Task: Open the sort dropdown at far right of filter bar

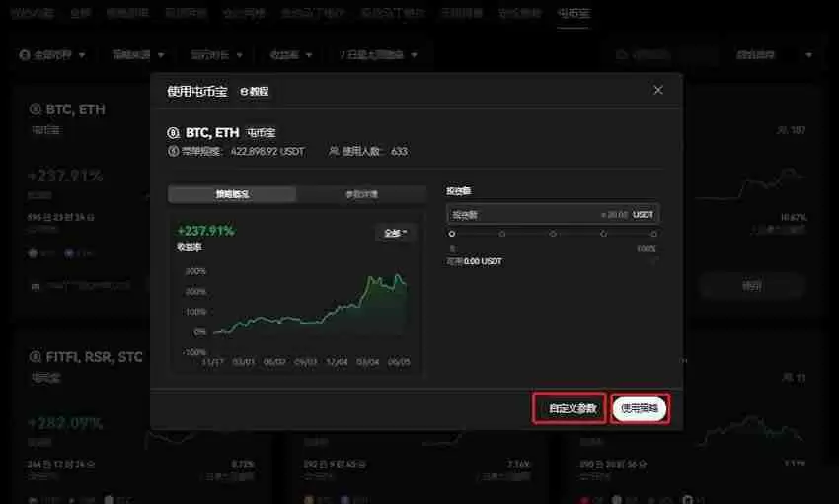Action: click(774, 54)
